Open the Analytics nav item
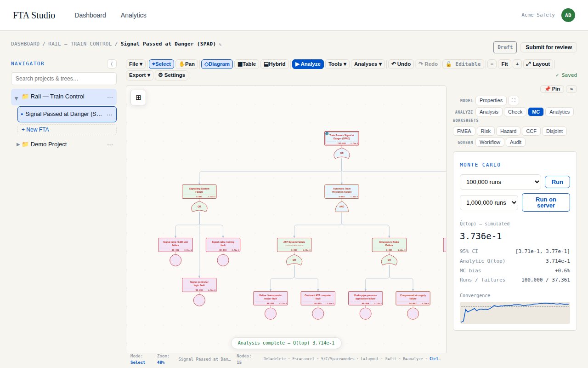 pyautogui.click(x=134, y=15)
